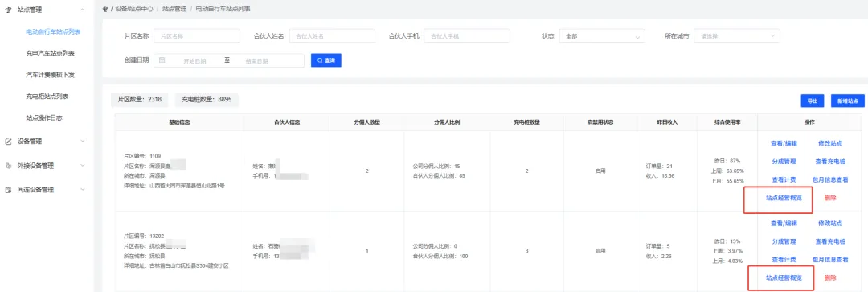
Task: Click the 外接设备管理 sidebar icon
Action: [x=9, y=165]
